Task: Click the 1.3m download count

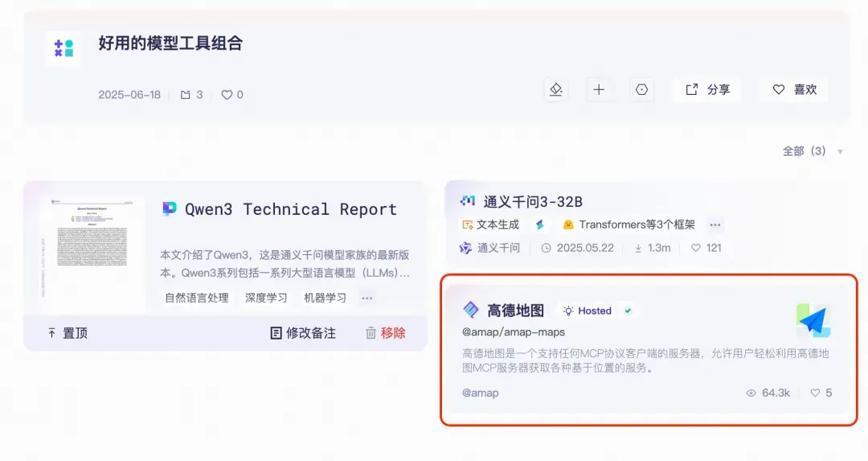Action: click(x=652, y=248)
